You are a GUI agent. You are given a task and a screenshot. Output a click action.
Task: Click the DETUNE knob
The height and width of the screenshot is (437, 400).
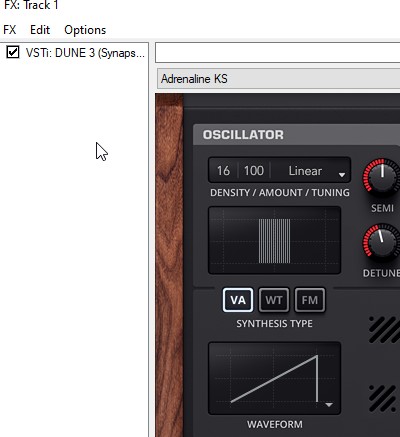point(382,242)
